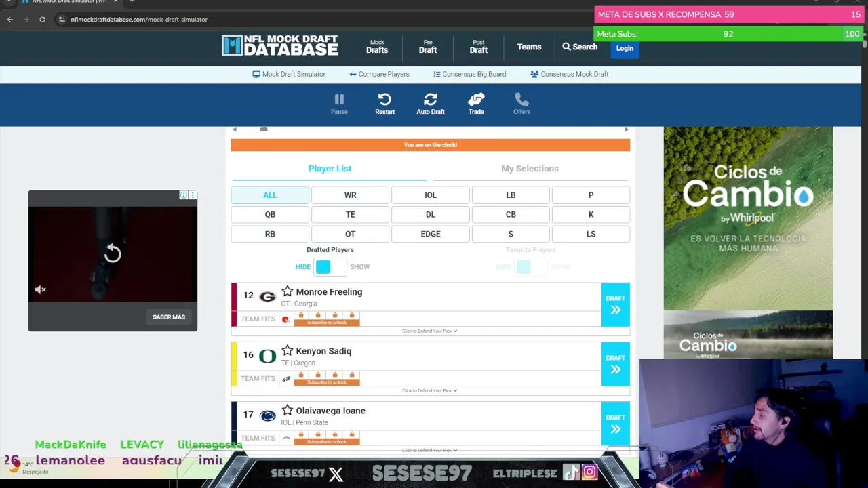Filter players by TE
This screenshot has width=868, height=488.
tap(350, 214)
